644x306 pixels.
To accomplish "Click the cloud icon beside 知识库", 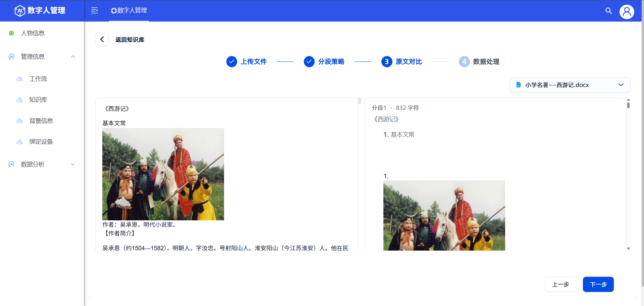I will pos(20,100).
